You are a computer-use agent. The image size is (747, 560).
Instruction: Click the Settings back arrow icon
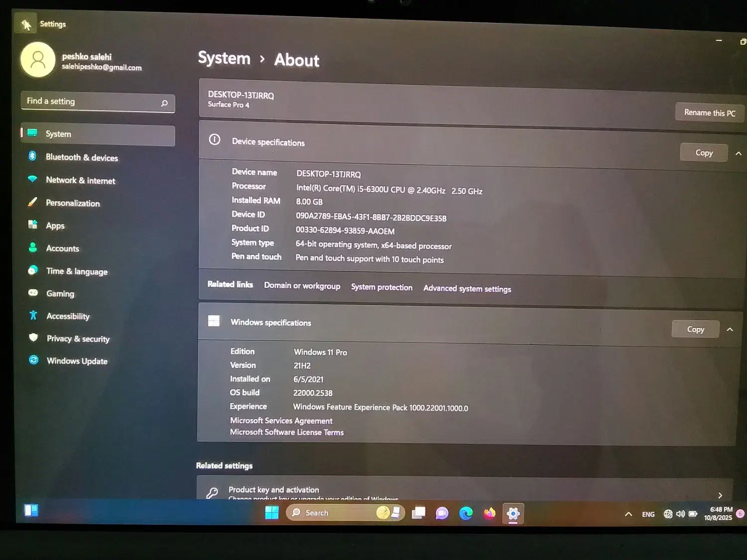click(x=26, y=24)
